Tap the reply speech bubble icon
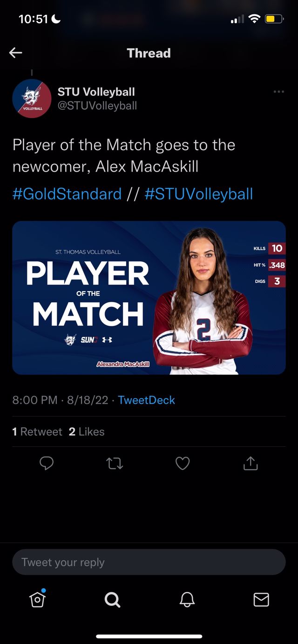 [x=47, y=463]
